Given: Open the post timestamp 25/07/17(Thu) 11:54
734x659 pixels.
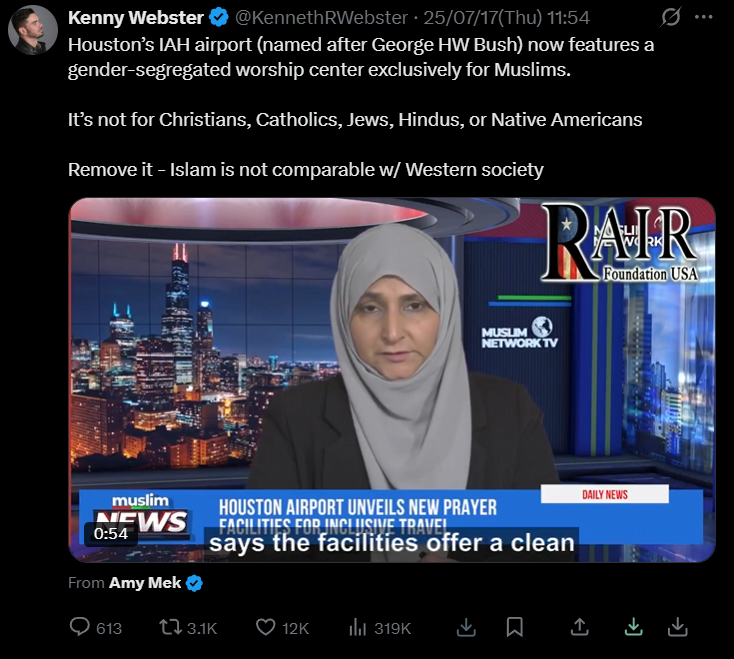Looking at the screenshot, I should pos(506,18).
